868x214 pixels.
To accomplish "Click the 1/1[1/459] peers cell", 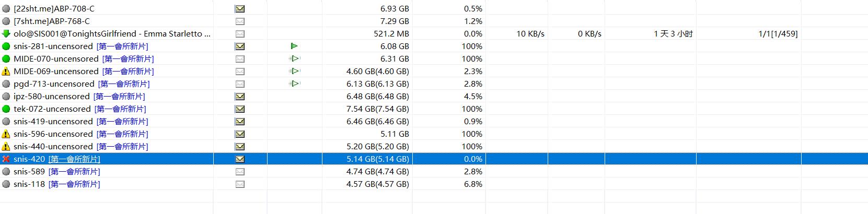I will click(778, 34).
